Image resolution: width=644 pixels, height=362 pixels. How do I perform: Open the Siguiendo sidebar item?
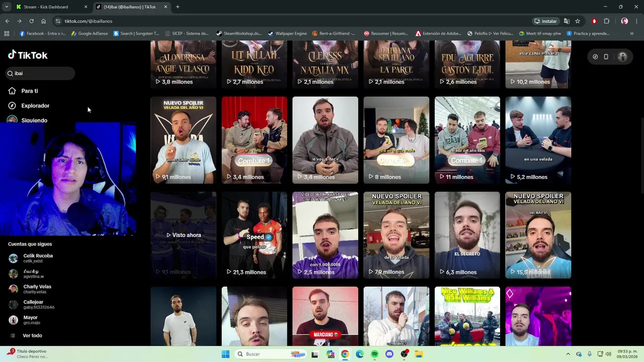tap(34, 120)
